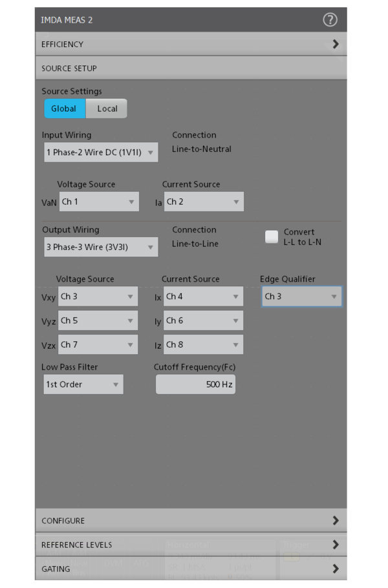Select Global source settings
388x588 pixels.
(x=64, y=109)
